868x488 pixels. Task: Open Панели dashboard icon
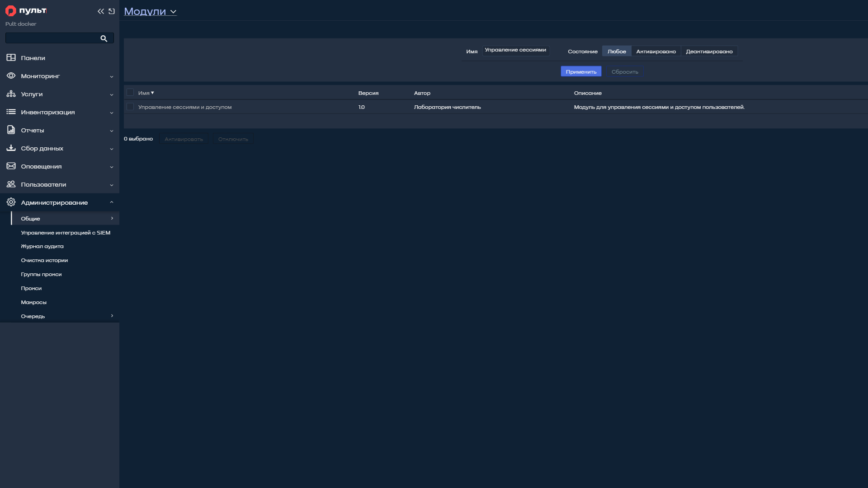(11, 58)
